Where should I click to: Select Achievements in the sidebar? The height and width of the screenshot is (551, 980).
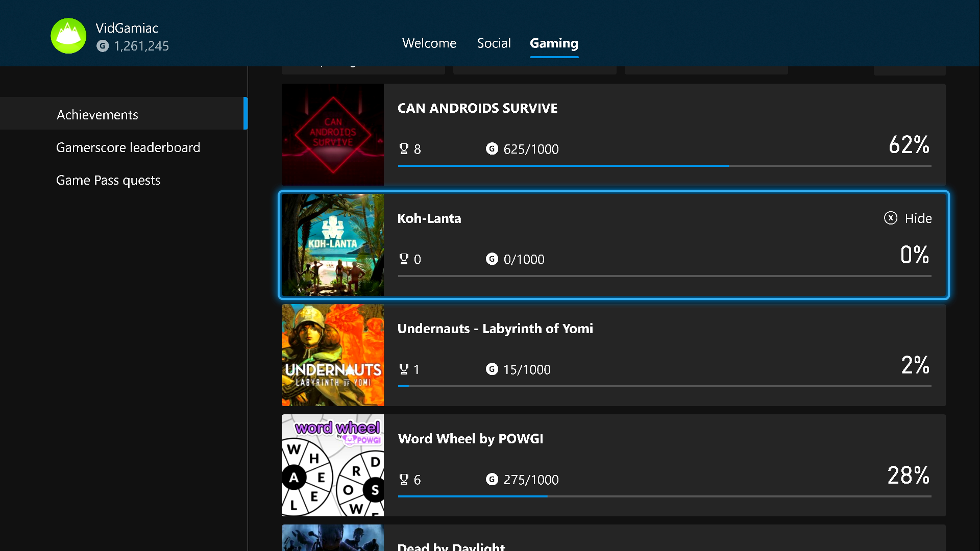97,115
